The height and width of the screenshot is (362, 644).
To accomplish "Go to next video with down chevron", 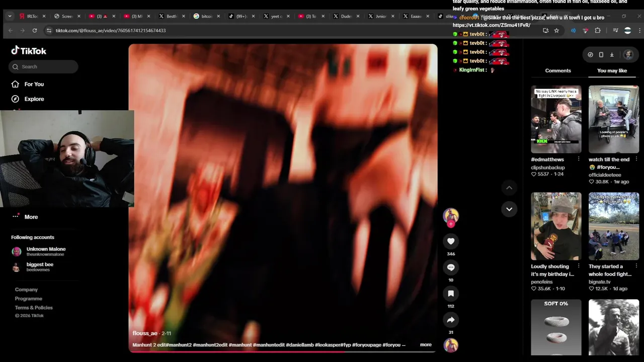I will point(509,209).
